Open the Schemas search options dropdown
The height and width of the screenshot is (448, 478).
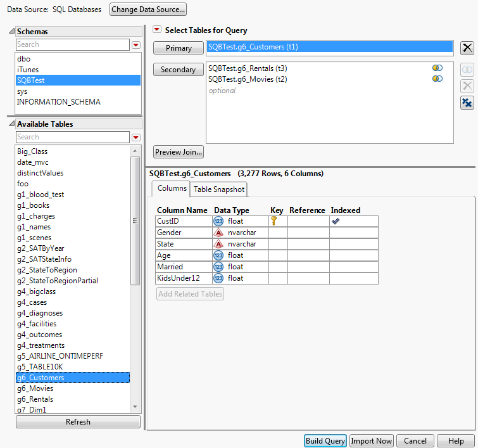point(135,45)
